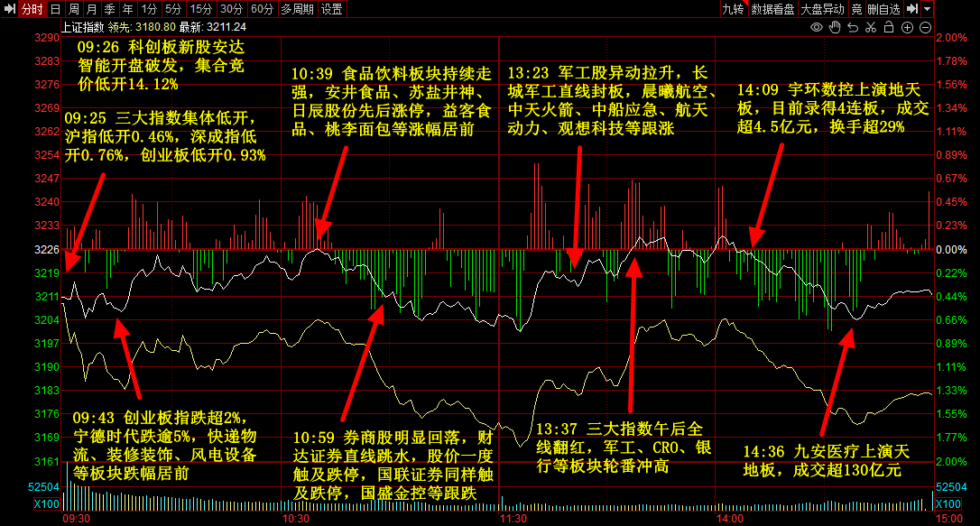This screenshot has width=980, height=526.
Task: Open 数据看盘 data panel
Action: pos(772,9)
